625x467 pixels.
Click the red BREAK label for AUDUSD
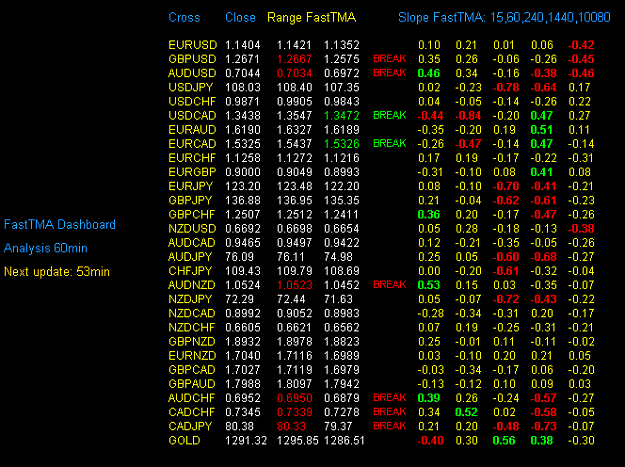pos(389,73)
